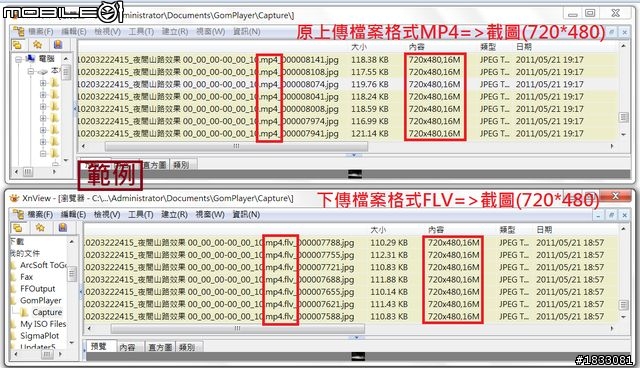Image resolution: width=640 pixels, height=368 pixels.
Task: Open 建立(R) menu in the top window
Action: [175, 31]
